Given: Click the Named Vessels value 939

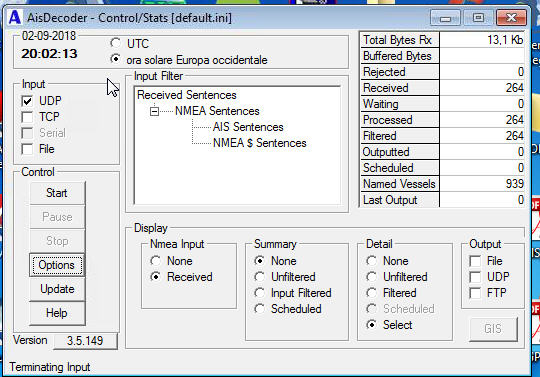Looking at the screenshot, I should click(x=482, y=184).
